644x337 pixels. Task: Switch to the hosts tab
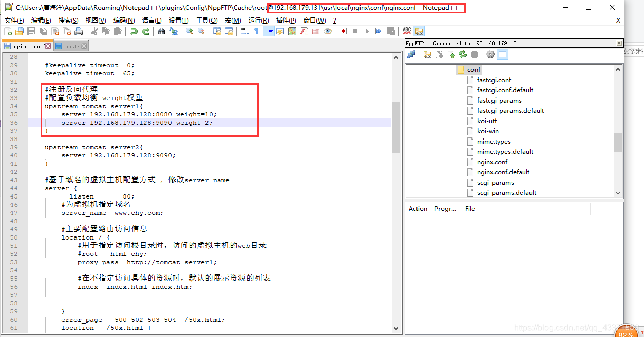72,46
